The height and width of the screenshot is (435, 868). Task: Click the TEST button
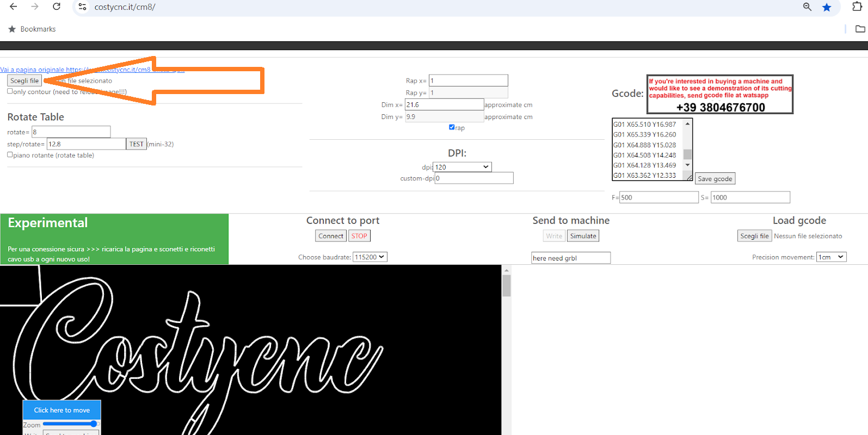tap(136, 144)
